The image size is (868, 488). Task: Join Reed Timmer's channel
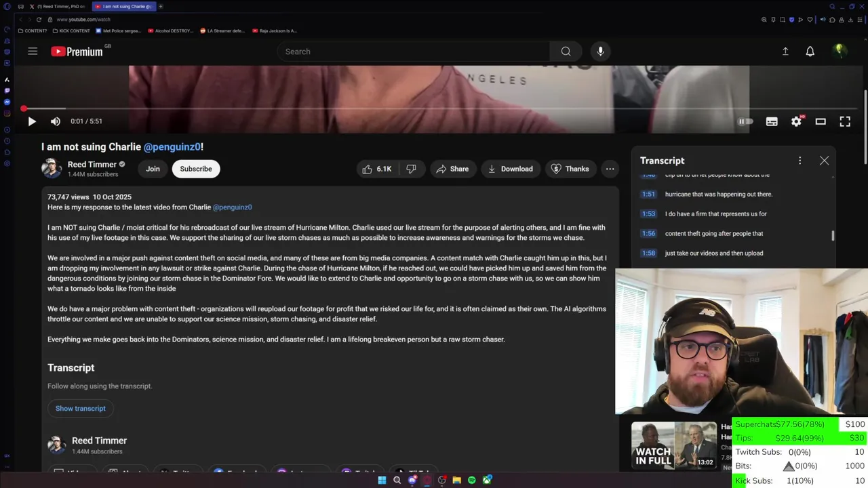tap(153, 169)
